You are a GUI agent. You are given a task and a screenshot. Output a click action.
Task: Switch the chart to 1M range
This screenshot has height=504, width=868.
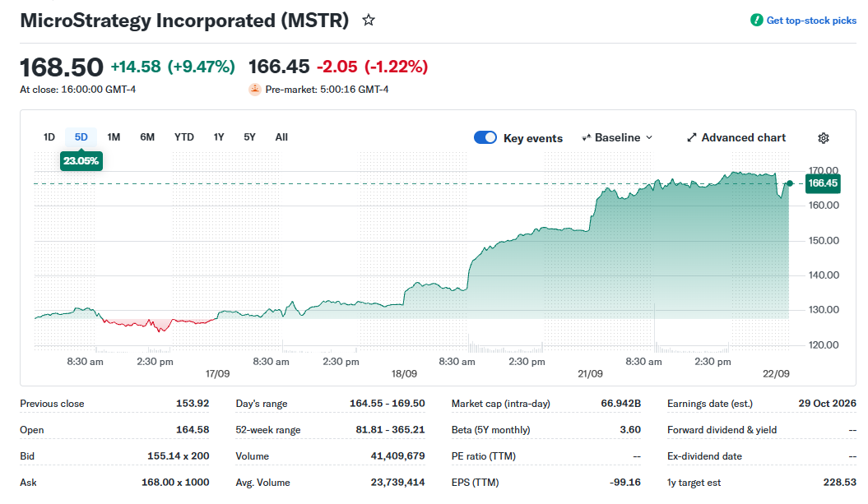(114, 137)
